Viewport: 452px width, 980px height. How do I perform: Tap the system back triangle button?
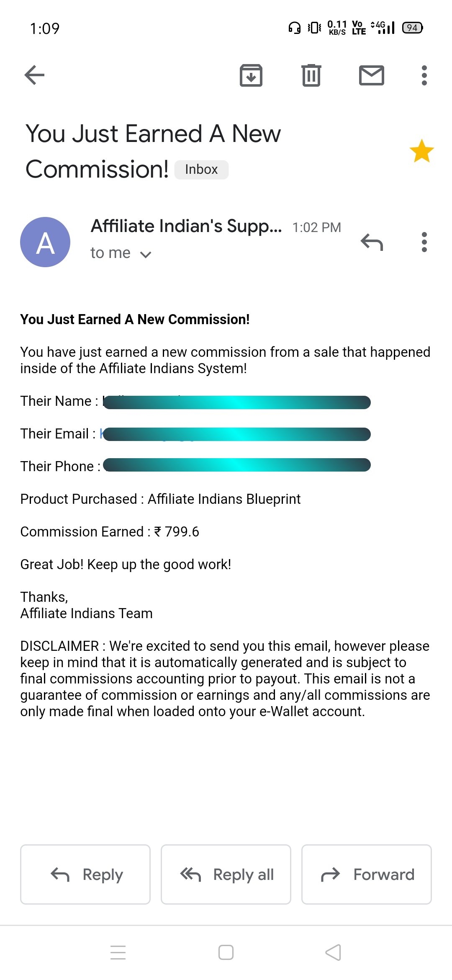click(x=333, y=952)
